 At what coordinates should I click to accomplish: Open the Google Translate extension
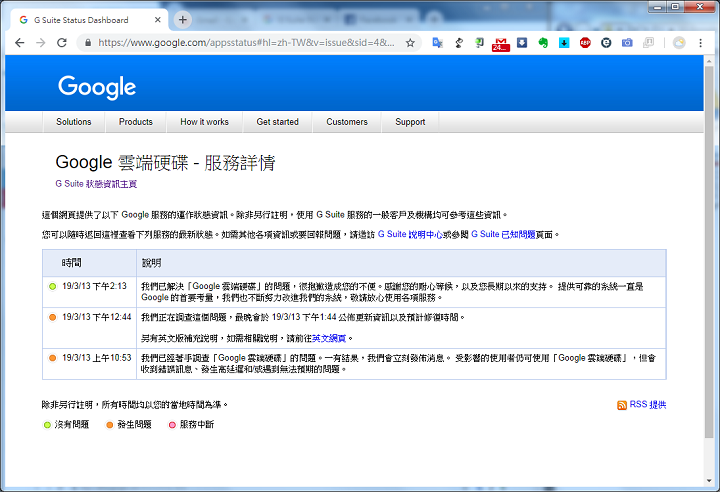click(438, 43)
